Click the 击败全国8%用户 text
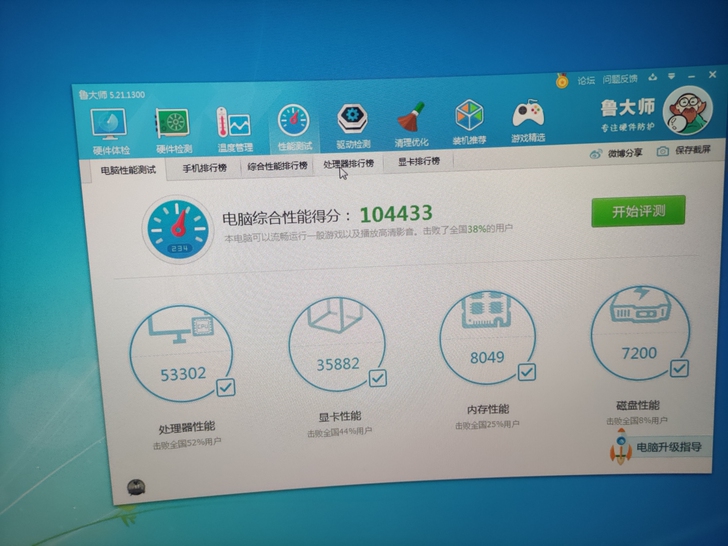Screen dimensions: 728x546 [637, 421]
